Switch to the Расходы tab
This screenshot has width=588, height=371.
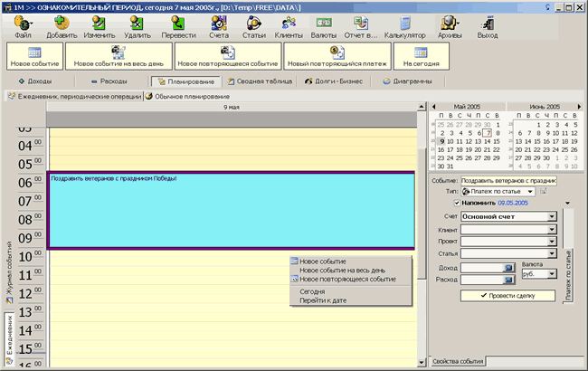tap(109, 81)
